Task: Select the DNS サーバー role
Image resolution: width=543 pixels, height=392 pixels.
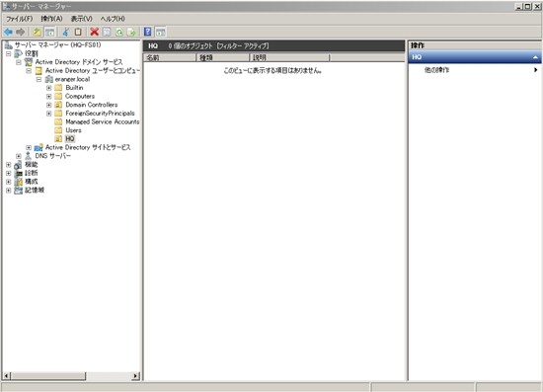Action: point(53,156)
